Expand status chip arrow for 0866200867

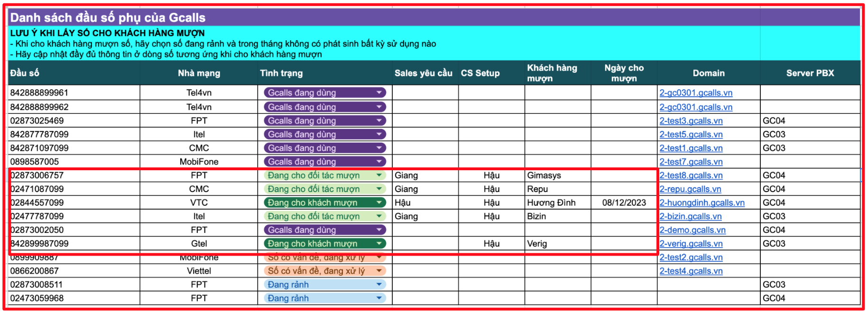379,271
